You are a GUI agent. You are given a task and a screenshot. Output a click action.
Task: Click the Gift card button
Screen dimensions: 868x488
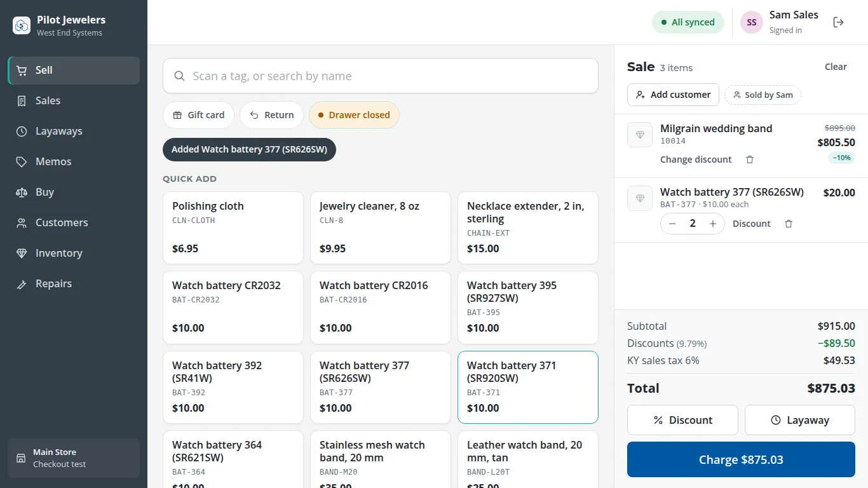coord(199,115)
